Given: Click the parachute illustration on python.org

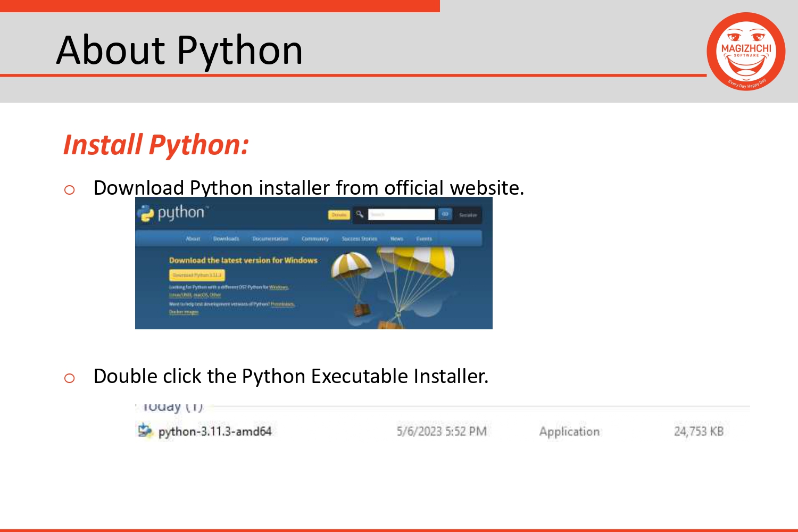Looking at the screenshot, I should [x=394, y=287].
